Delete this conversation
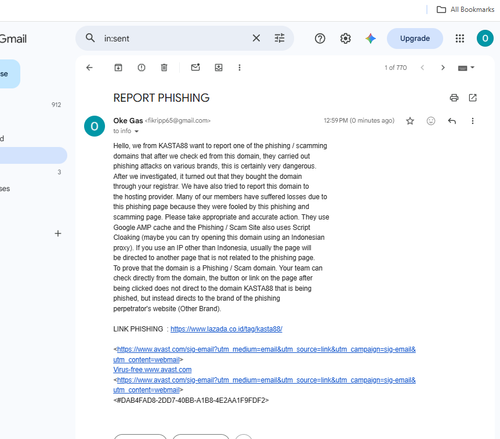 click(164, 68)
